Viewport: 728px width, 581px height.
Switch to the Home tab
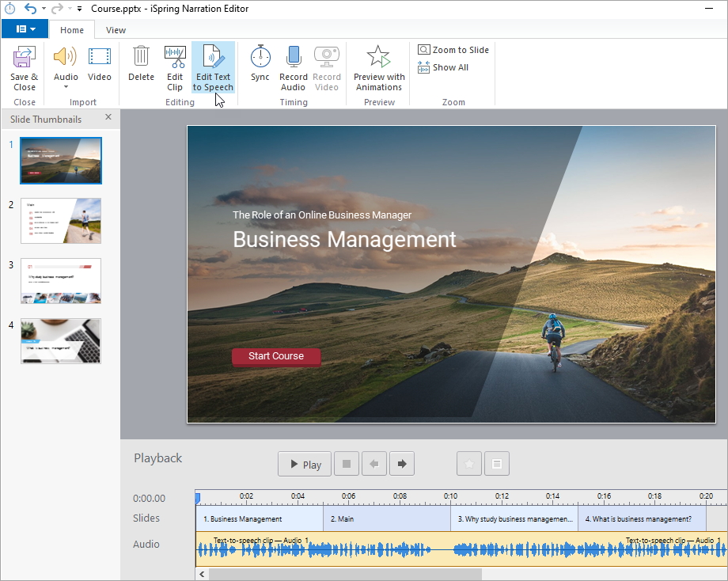[x=72, y=30]
